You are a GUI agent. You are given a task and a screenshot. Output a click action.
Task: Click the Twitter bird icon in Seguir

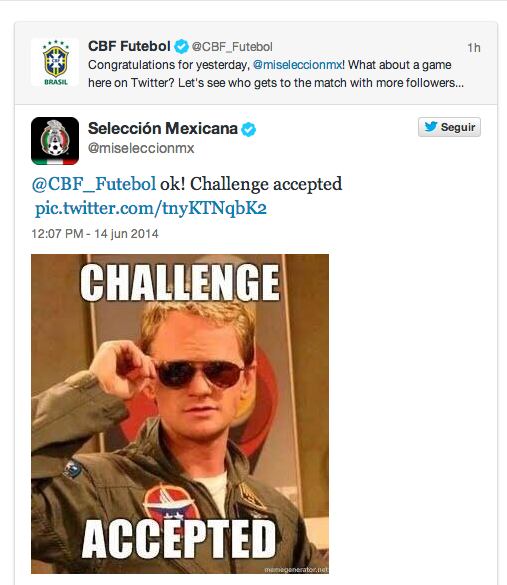coord(431,126)
